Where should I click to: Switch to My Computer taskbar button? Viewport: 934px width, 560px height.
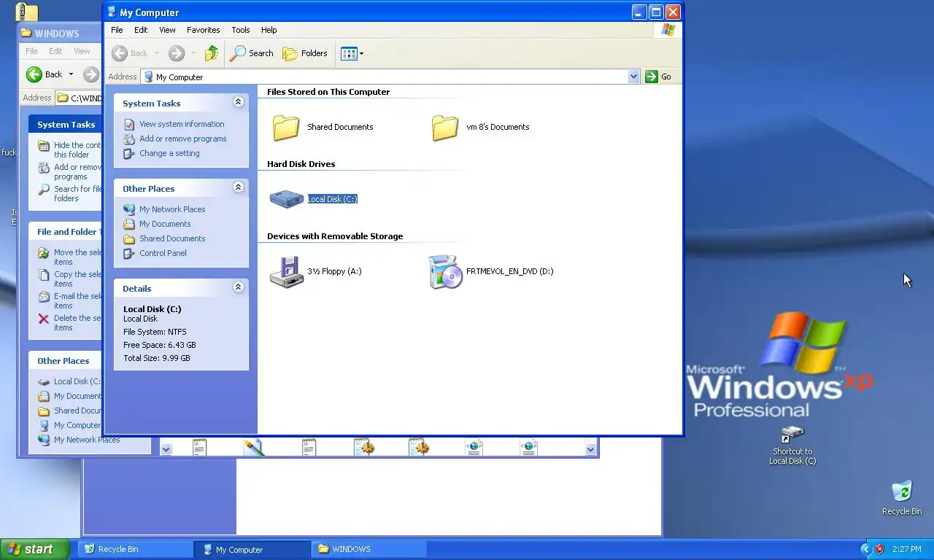click(252, 549)
